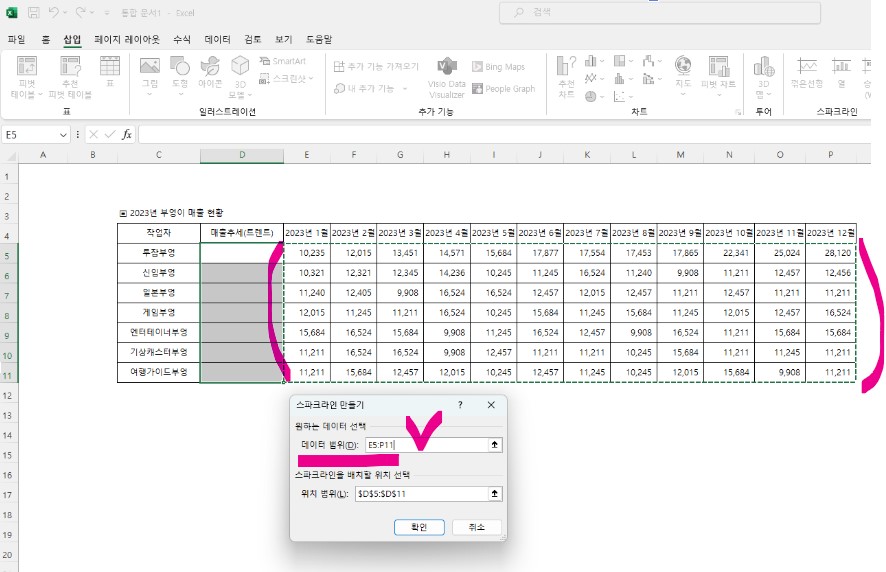Switch to the Home (홈) tab
Image resolution: width=886 pixels, height=572 pixels.
coord(45,39)
